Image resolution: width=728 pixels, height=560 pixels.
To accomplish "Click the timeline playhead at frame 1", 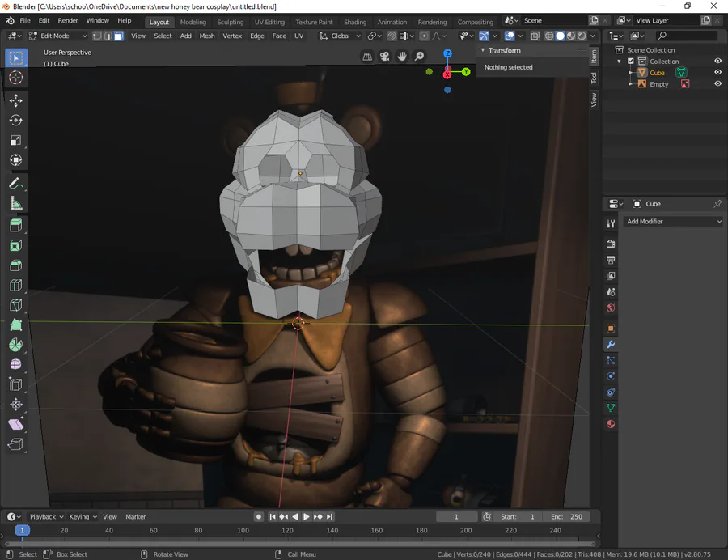I will pos(23,530).
